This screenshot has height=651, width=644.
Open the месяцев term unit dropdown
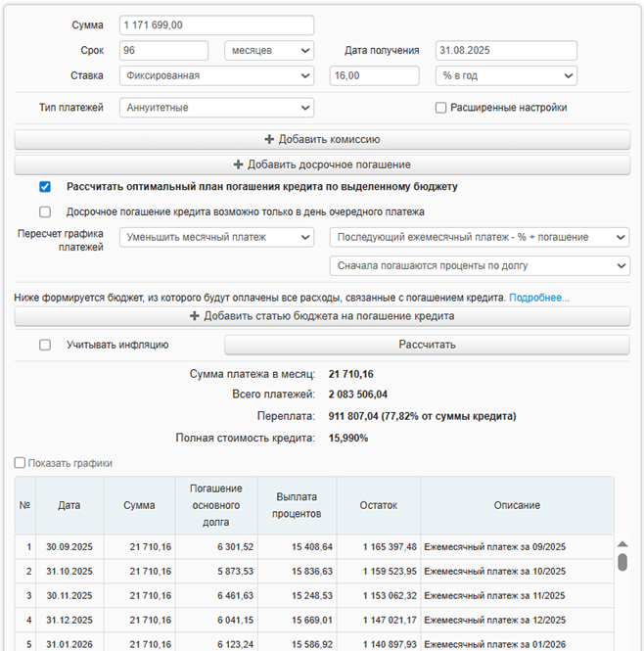(x=269, y=51)
